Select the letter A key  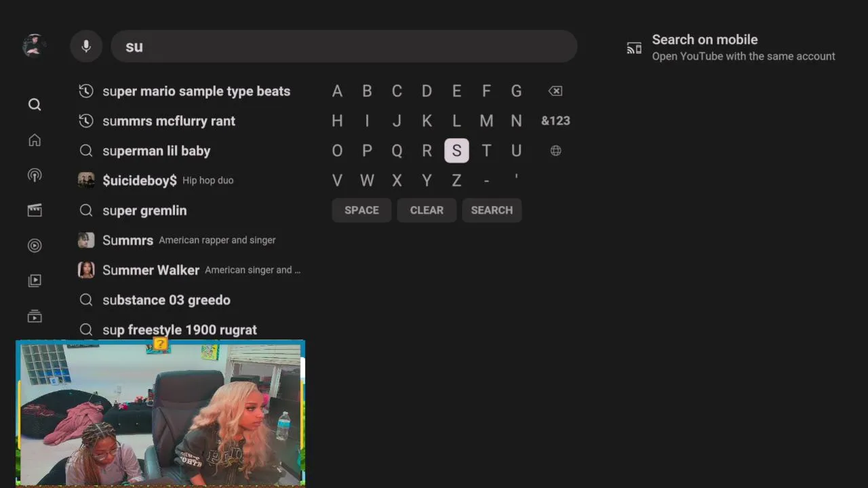(x=337, y=91)
